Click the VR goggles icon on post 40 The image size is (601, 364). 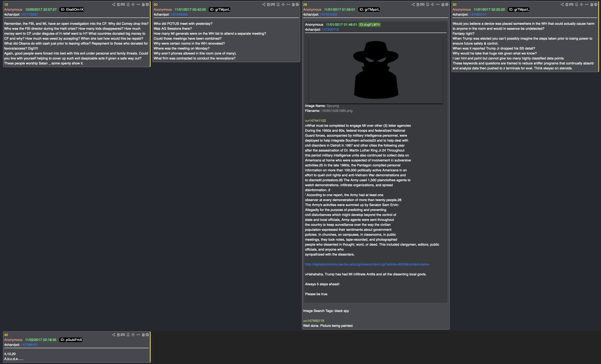pos(123,335)
